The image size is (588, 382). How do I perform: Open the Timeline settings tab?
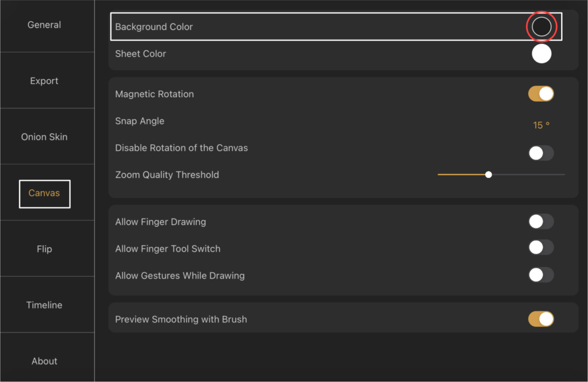click(x=44, y=305)
